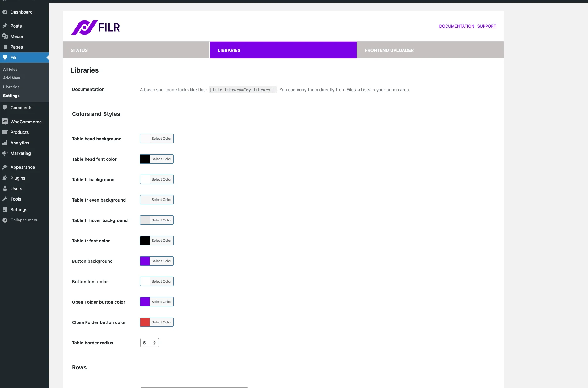
Task: Click the WooCommerce sidebar icon
Action: coord(5,122)
